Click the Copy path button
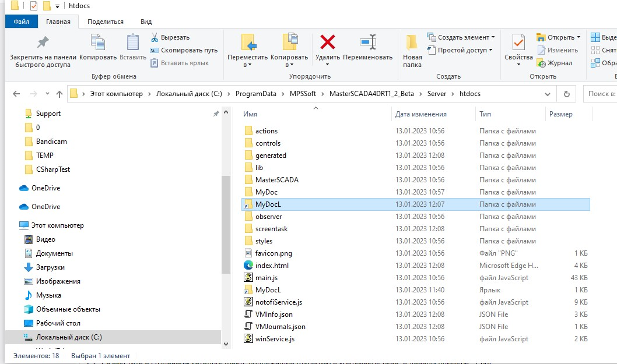This screenshot has width=617, height=364. [x=184, y=50]
